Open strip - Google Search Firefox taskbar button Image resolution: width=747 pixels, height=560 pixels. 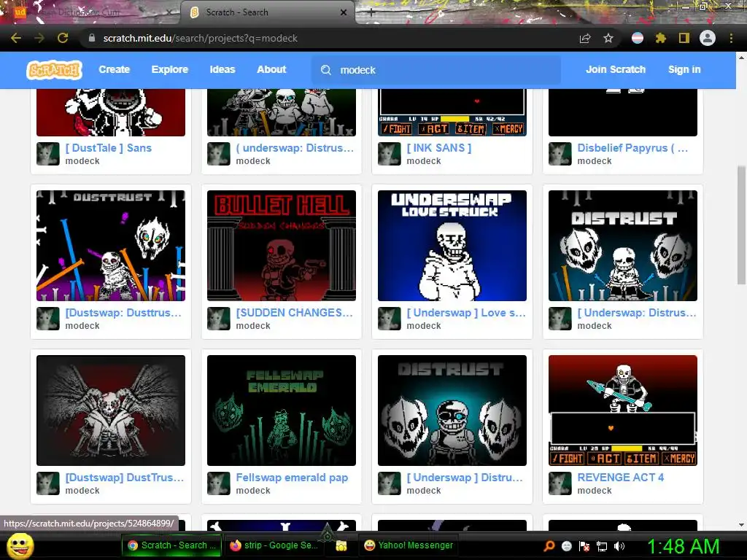(274, 545)
